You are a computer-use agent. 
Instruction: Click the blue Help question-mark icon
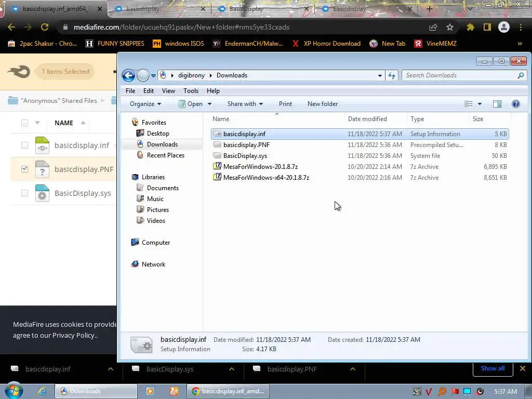516,104
